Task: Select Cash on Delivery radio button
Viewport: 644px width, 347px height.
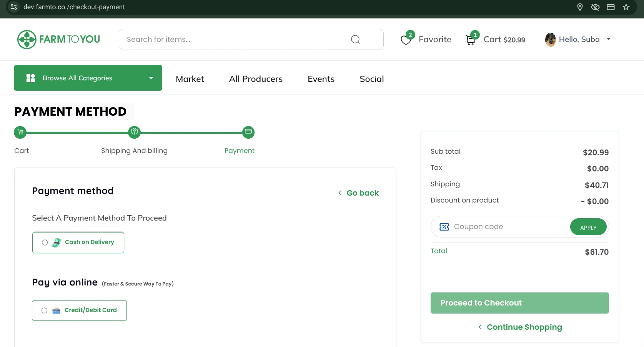Action: tap(45, 242)
